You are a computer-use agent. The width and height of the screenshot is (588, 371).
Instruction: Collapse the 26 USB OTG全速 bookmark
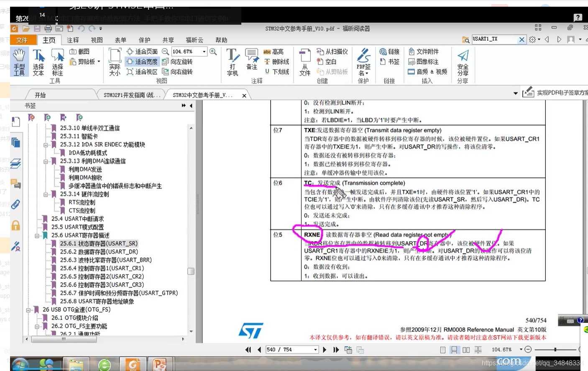pos(28,310)
